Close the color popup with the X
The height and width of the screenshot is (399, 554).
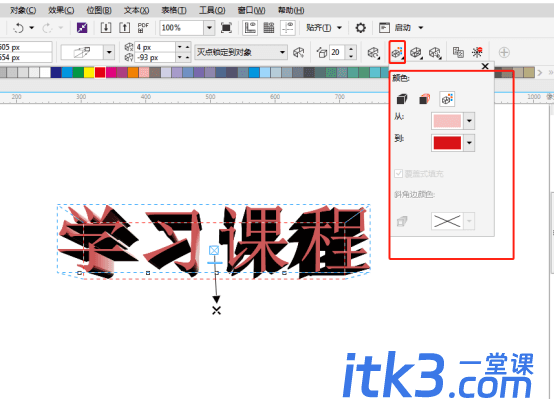tap(485, 66)
